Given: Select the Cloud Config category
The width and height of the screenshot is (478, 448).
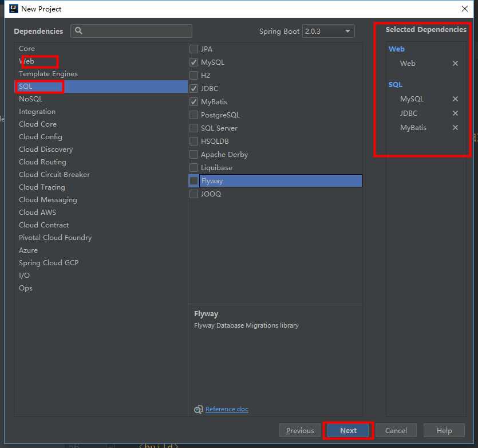Looking at the screenshot, I should tap(101, 137).
